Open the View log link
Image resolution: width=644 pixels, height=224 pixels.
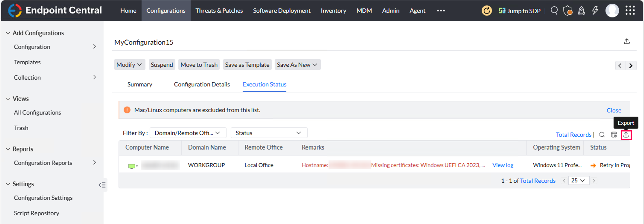[x=502, y=165]
